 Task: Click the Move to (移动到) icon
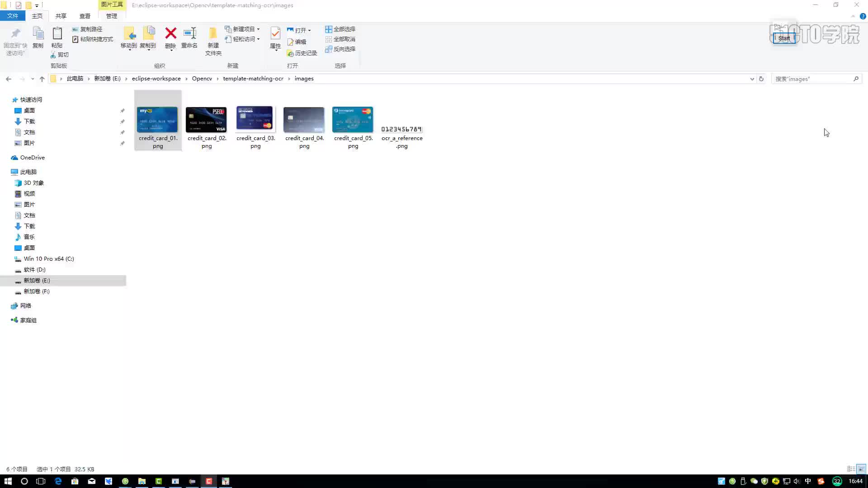(x=129, y=34)
